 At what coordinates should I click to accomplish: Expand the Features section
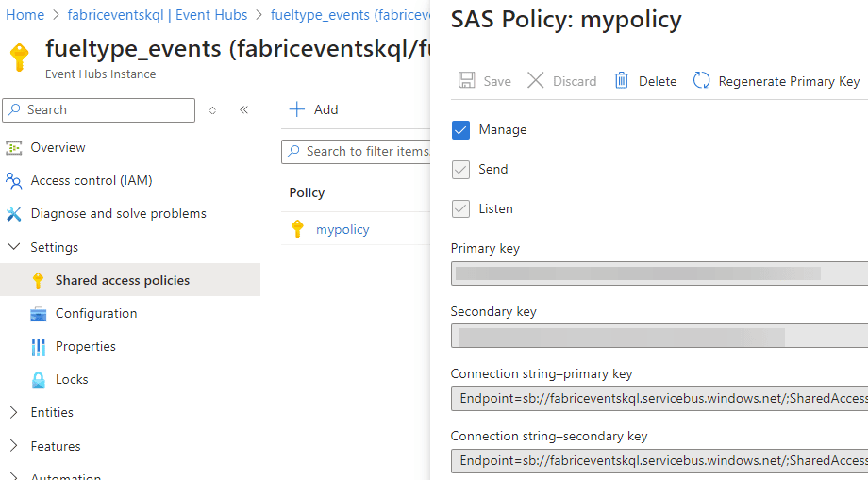[14, 446]
